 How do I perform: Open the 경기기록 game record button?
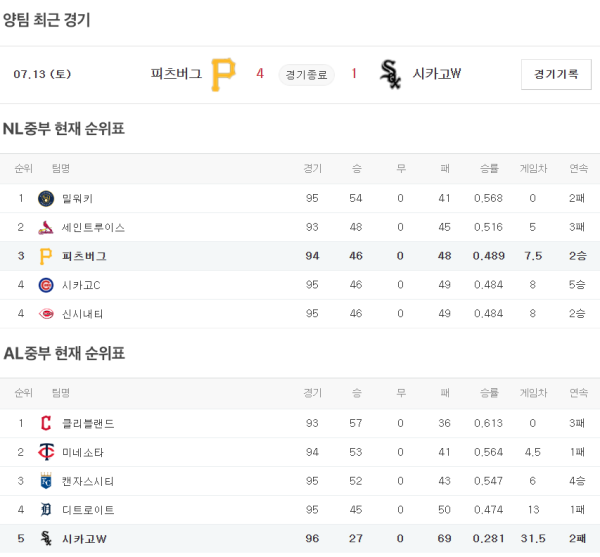tap(556, 74)
